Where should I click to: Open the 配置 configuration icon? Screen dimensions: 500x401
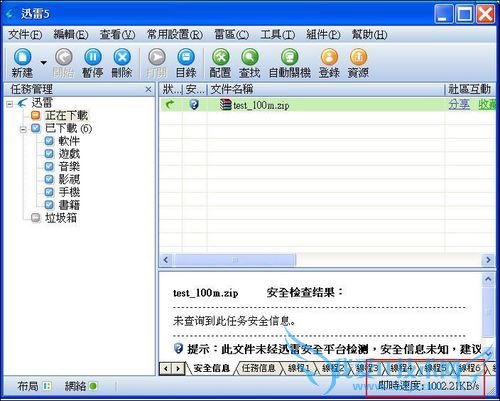click(x=220, y=57)
